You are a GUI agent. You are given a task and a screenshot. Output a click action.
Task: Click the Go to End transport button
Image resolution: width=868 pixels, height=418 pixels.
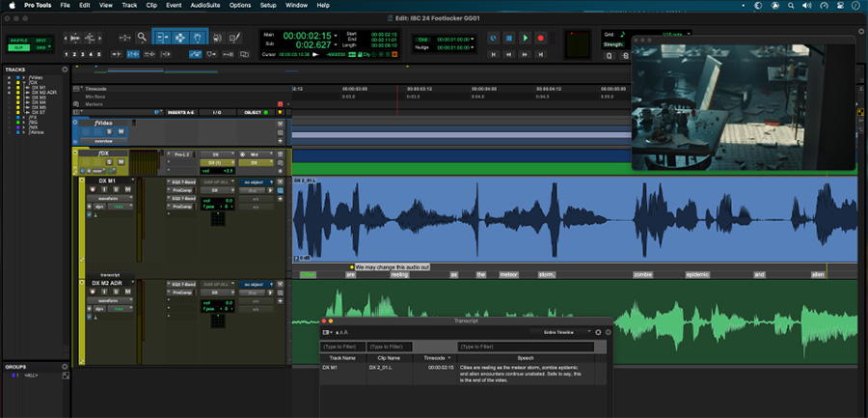[541, 54]
